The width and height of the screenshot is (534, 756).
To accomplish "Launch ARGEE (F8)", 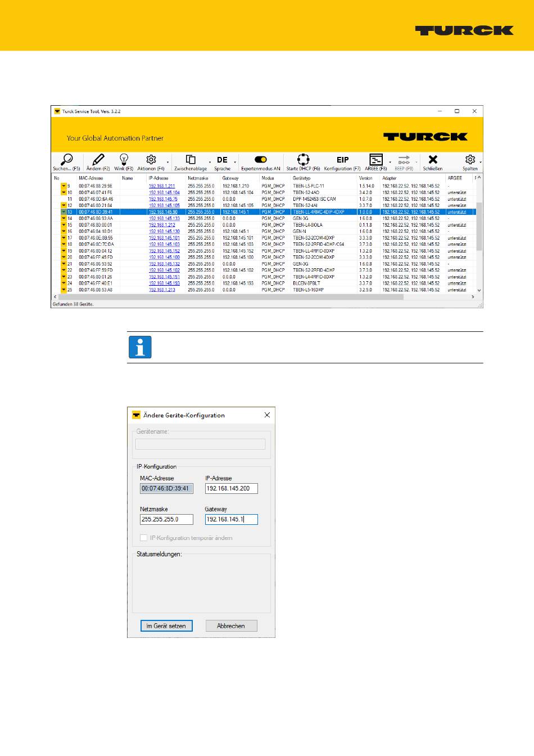I will [375, 162].
